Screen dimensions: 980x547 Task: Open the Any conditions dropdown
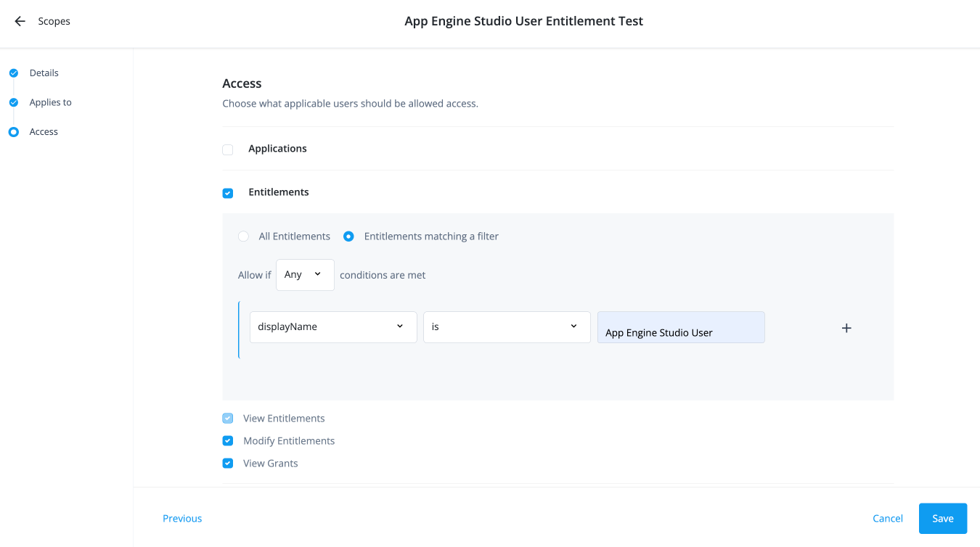pos(305,275)
